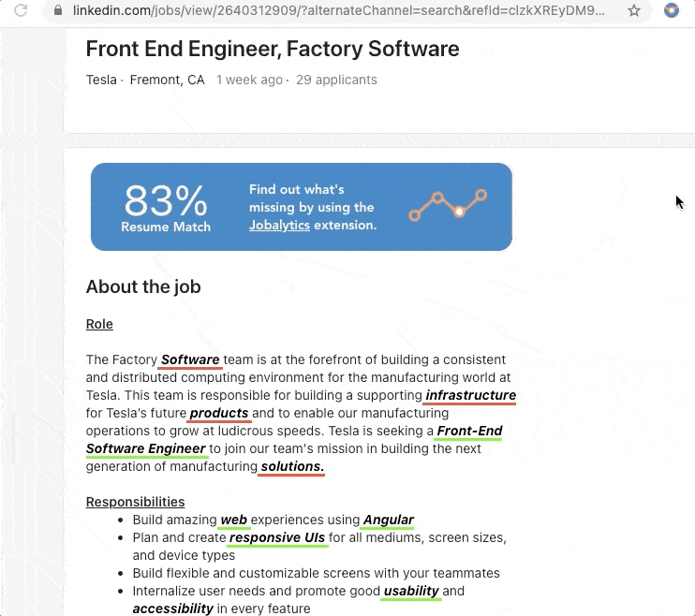The width and height of the screenshot is (695, 616).
Task: Open the Jobalytics extension link
Action: [x=279, y=225]
